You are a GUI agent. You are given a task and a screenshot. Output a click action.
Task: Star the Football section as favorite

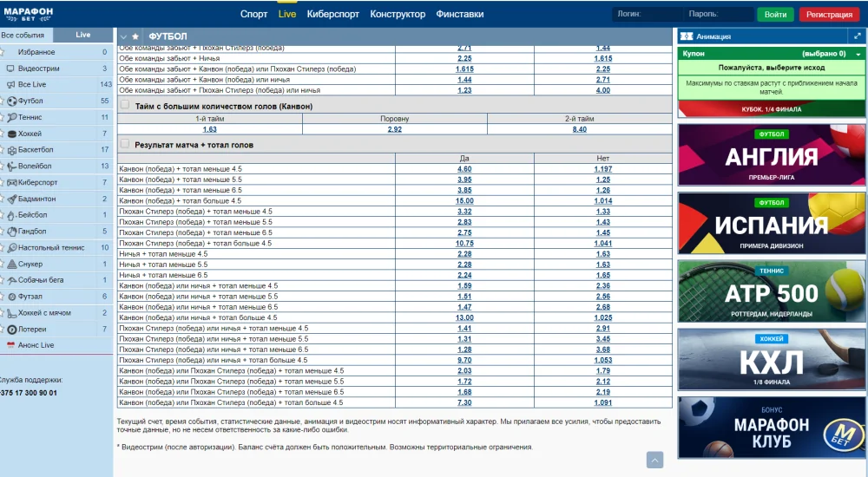click(x=135, y=36)
